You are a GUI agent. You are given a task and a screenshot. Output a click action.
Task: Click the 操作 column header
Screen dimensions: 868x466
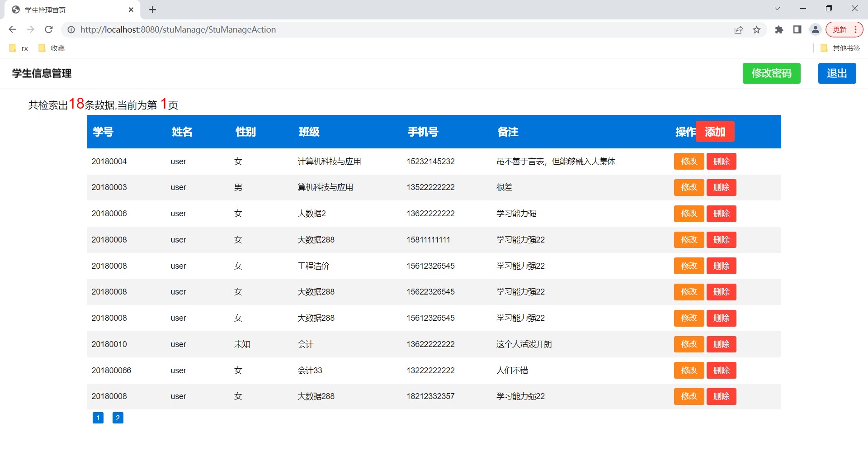[x=685, y=132]
